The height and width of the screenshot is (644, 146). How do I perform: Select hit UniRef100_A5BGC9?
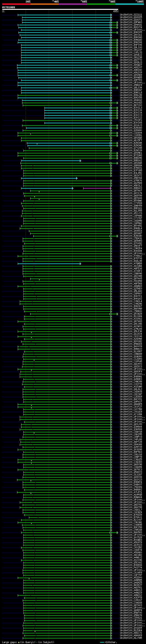pos(131,85)
